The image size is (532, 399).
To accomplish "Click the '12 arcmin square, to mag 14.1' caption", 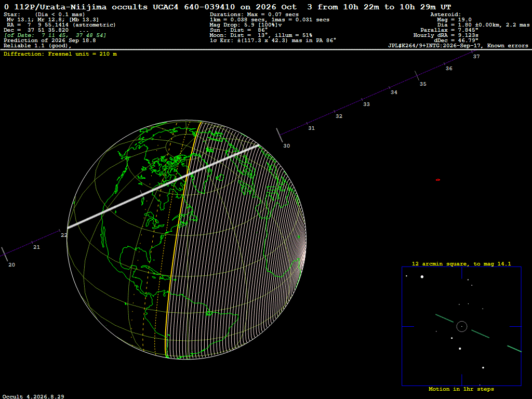I will [x=461, y=263].
